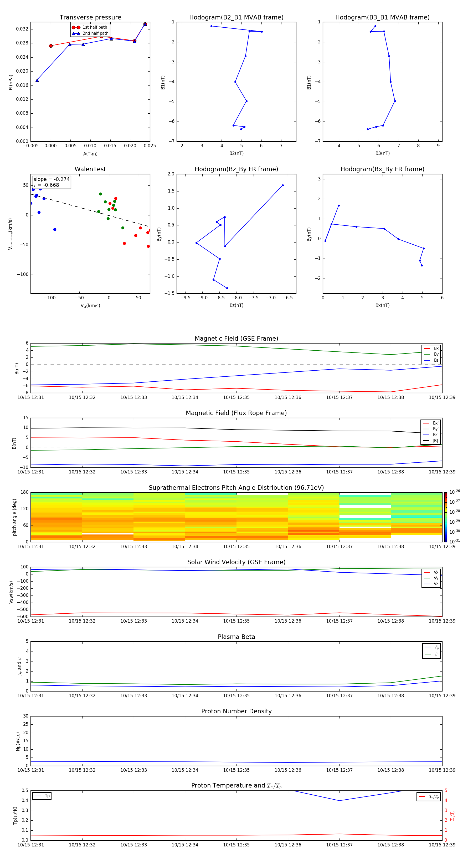Screen dimensions: 473x868
Task: Click the "Plasma Beta" plot title
Action: 236,637
